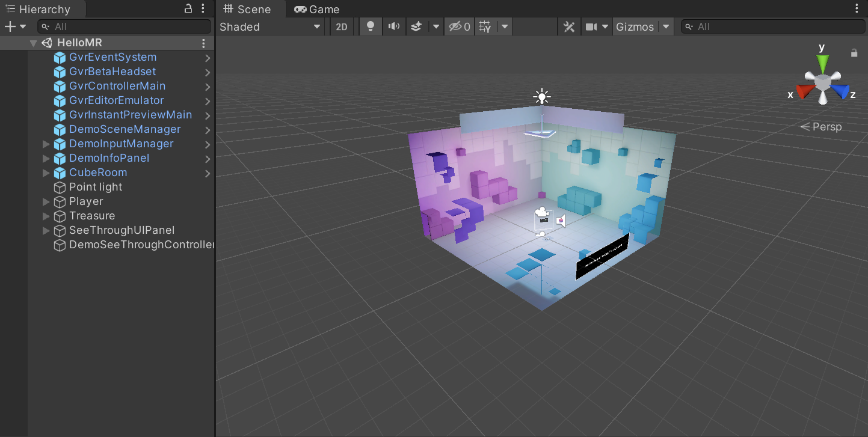Open effects dropdown arrow
Image resolution: width=868 pixels, height=437 pixels.
[436, 27]
